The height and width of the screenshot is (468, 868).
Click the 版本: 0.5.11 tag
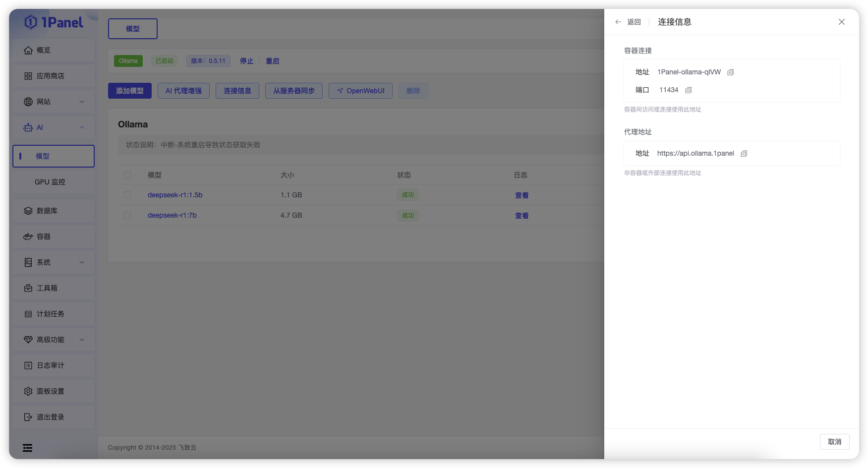click(208, 61)
